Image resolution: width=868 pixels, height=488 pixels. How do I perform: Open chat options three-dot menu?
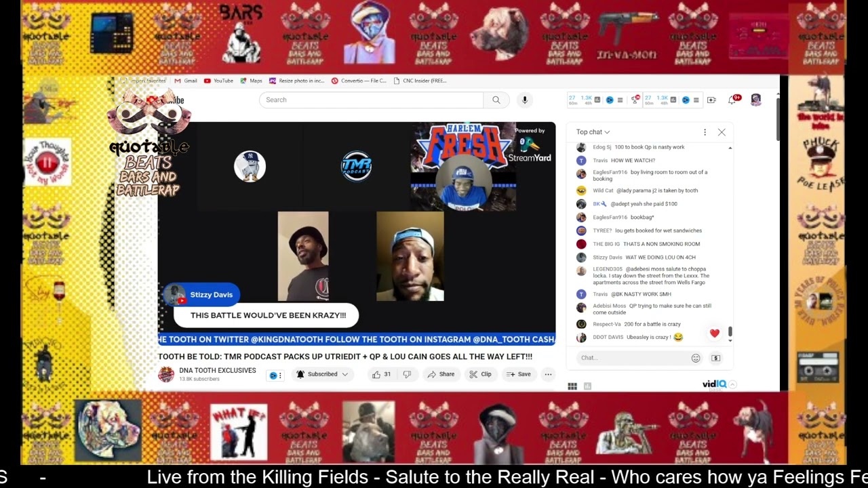tap(705, 132)
